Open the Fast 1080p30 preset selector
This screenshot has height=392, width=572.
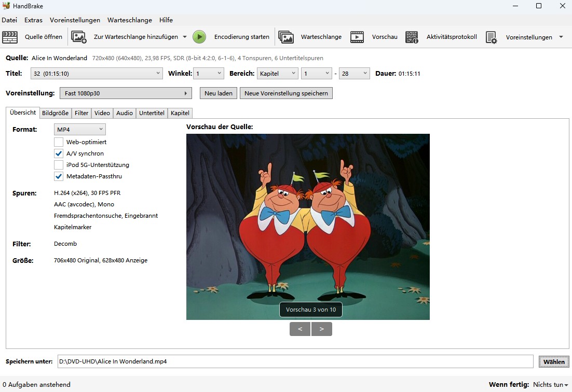pos(126,93)
